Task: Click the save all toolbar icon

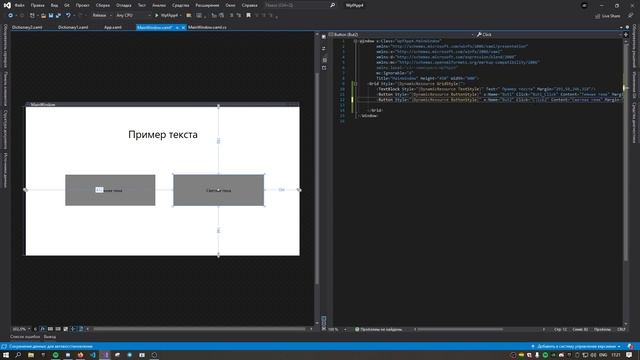Action: (58, 16)
